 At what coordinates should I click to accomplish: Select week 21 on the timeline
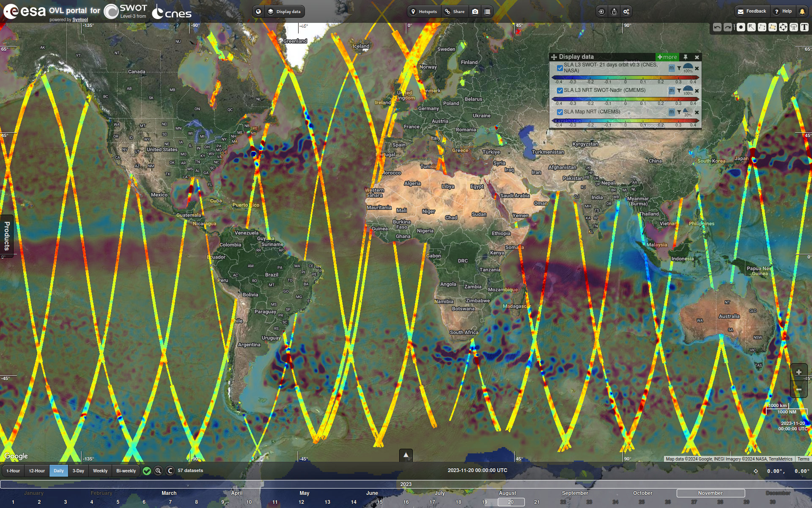point(537,502)
